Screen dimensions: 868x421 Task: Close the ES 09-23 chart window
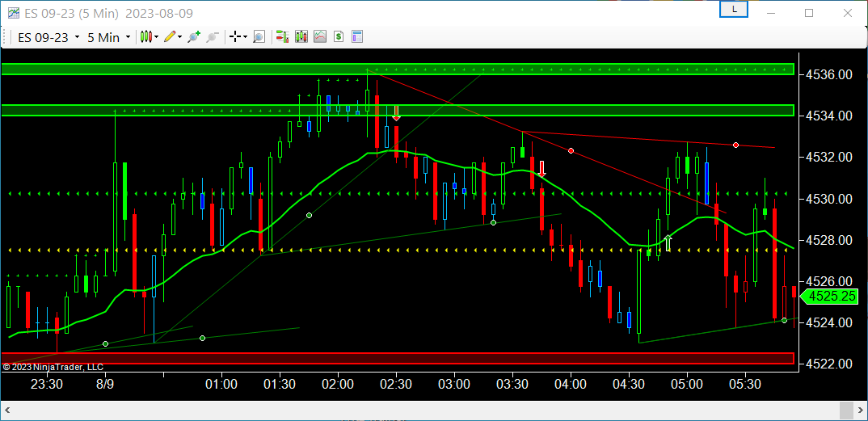pyautogui.click(x=847, y=13)
